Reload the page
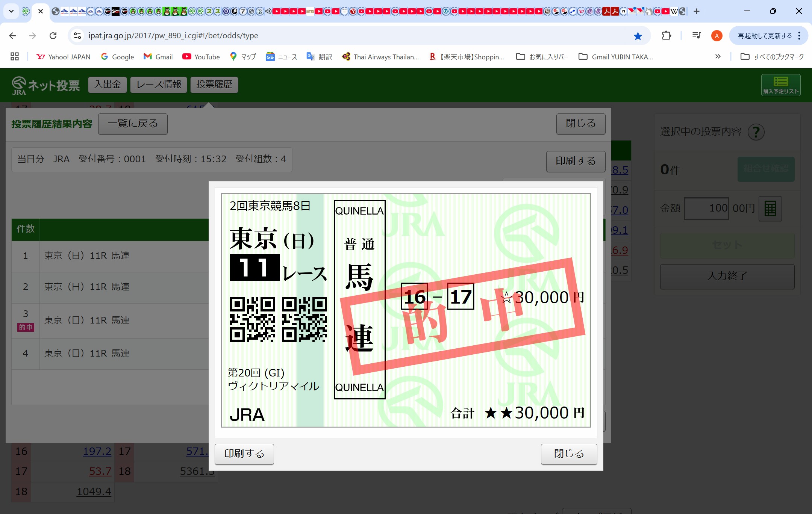Image resolution: width=812 pixels, height=514 pixels. pyautogui.click(x=53, y=36)
